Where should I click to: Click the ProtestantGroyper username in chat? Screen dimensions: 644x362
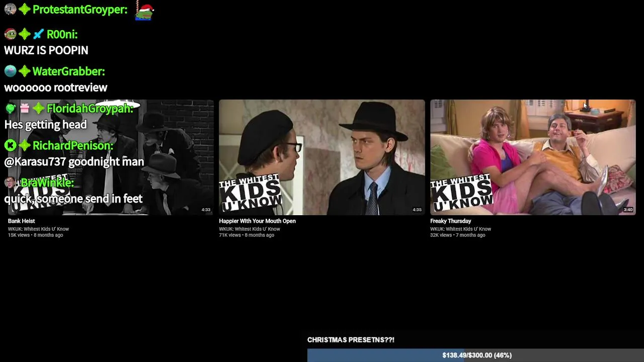[x=80, y=10]
